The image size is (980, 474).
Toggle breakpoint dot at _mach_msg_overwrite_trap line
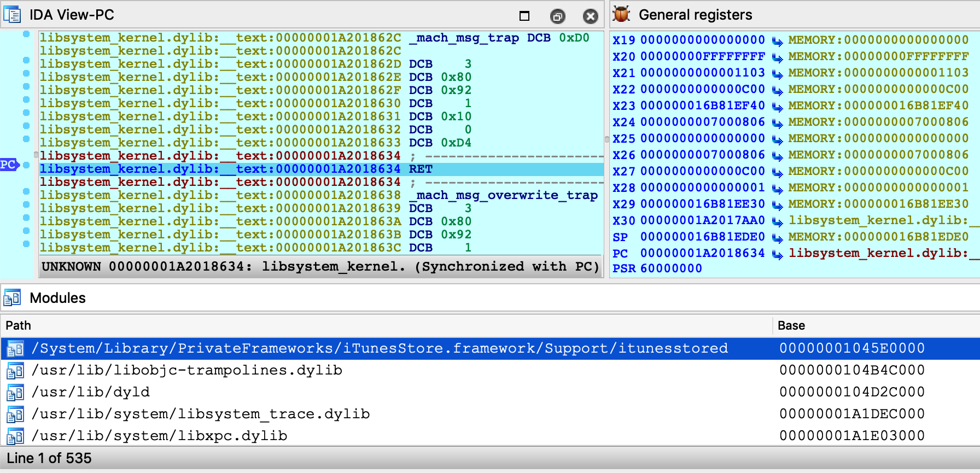click(x=26, y=191)
